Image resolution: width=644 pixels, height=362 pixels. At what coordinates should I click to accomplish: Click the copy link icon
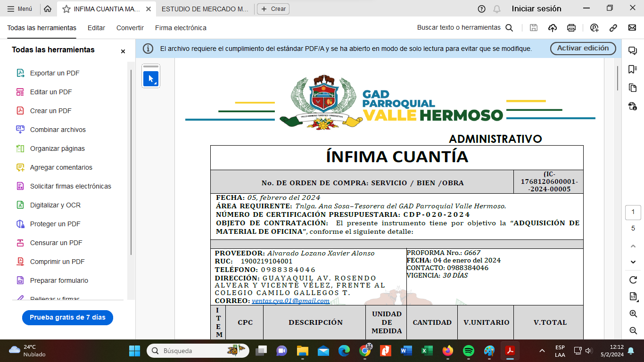coord(613,28)
